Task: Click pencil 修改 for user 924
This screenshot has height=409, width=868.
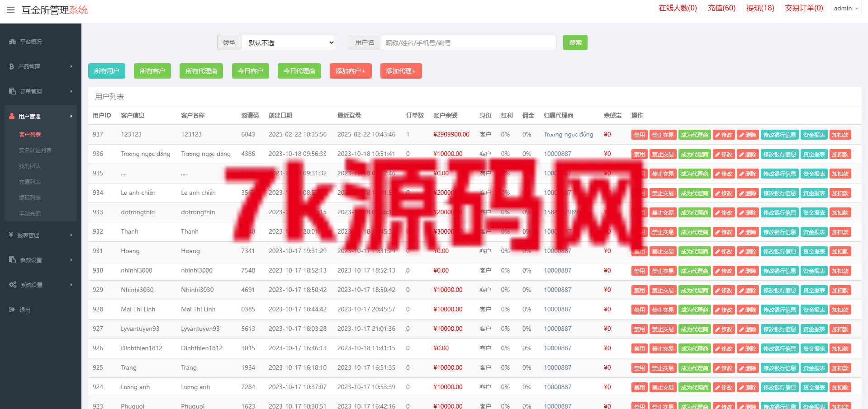Action: [x=724, y=387]
